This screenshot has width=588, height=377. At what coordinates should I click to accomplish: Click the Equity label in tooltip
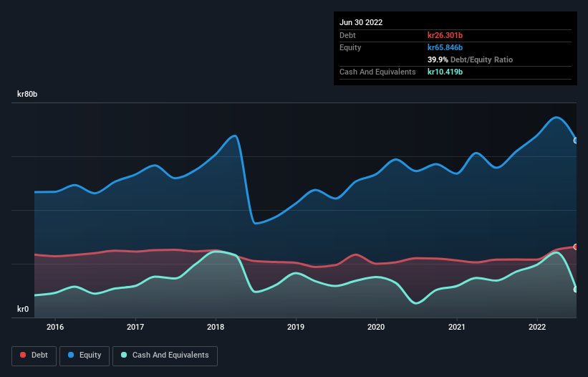click(350, 47)
